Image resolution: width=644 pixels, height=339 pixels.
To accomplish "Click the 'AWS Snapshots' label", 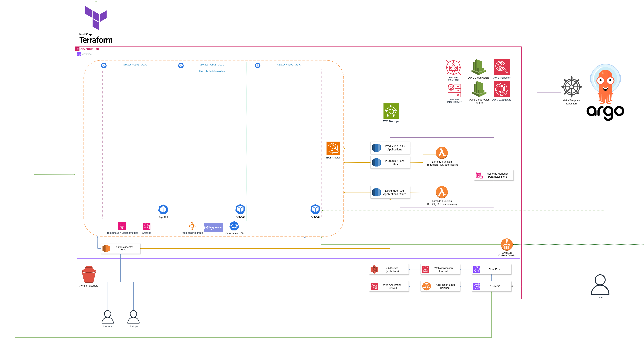I will [x=89, y=285].
